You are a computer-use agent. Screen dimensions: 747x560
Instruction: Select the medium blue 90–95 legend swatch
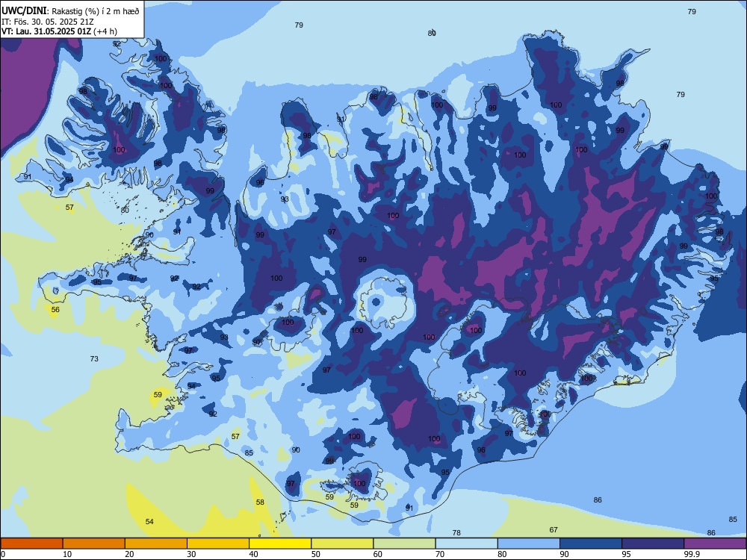[591, 544]
